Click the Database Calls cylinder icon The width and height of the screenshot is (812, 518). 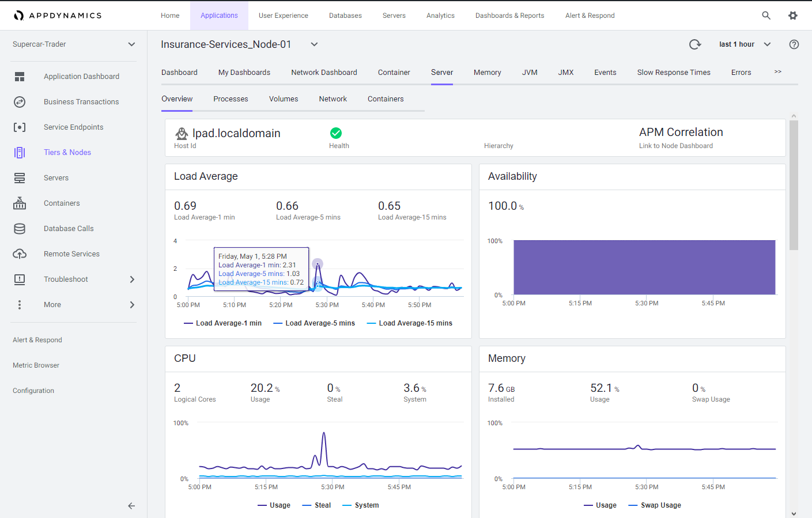click(20, 229)
